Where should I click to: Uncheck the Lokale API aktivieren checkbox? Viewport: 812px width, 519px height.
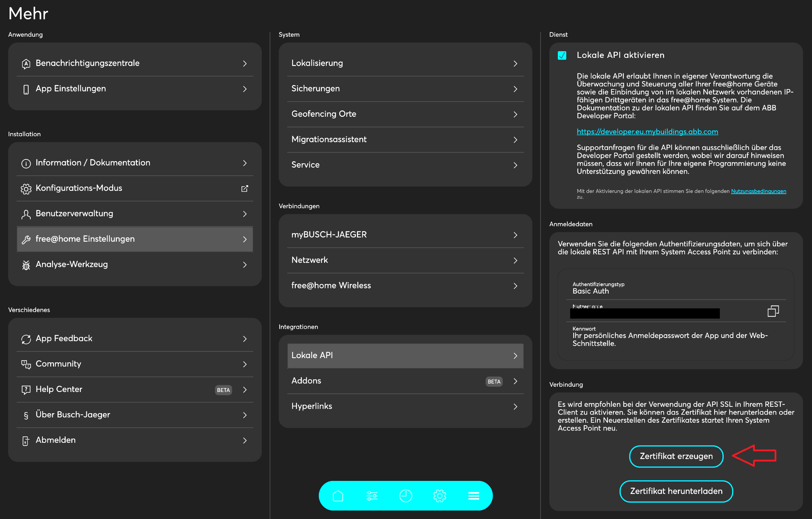coord(562,55)
